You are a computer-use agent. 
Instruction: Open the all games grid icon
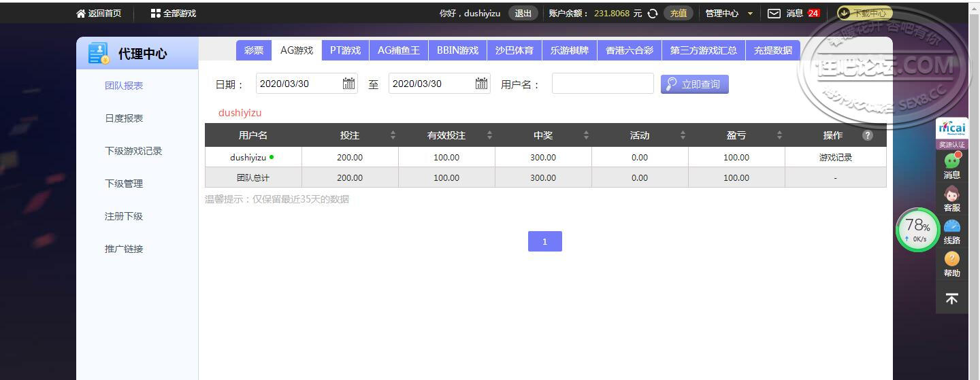coord(155,14)
